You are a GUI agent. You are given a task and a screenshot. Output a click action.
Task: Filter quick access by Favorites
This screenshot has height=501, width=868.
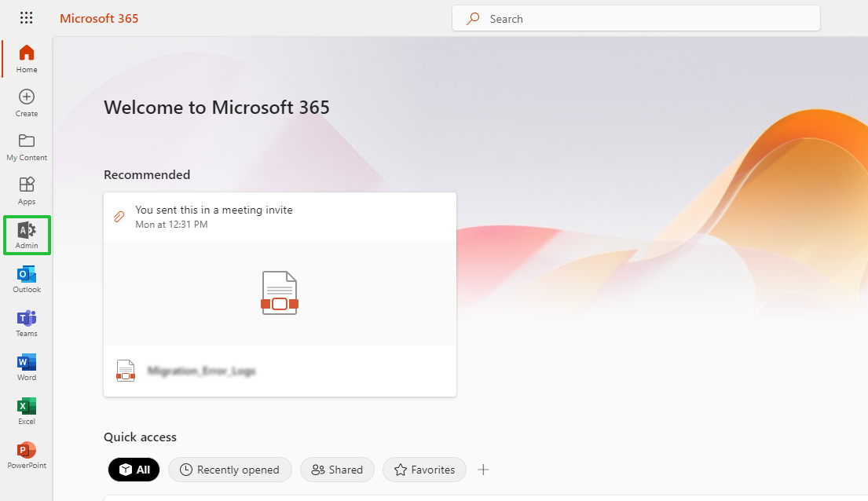425,470
